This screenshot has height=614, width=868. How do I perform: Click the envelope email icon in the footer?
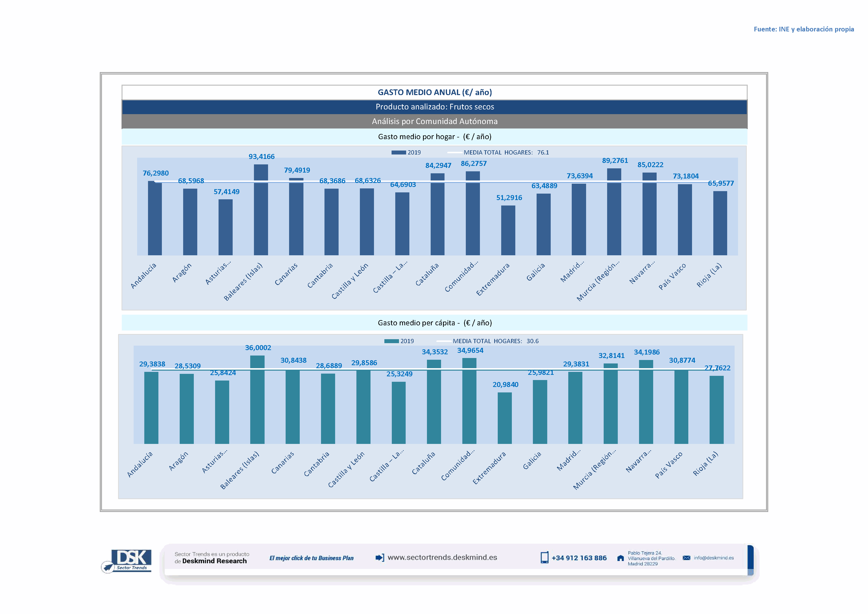click(x=686, y=558)
